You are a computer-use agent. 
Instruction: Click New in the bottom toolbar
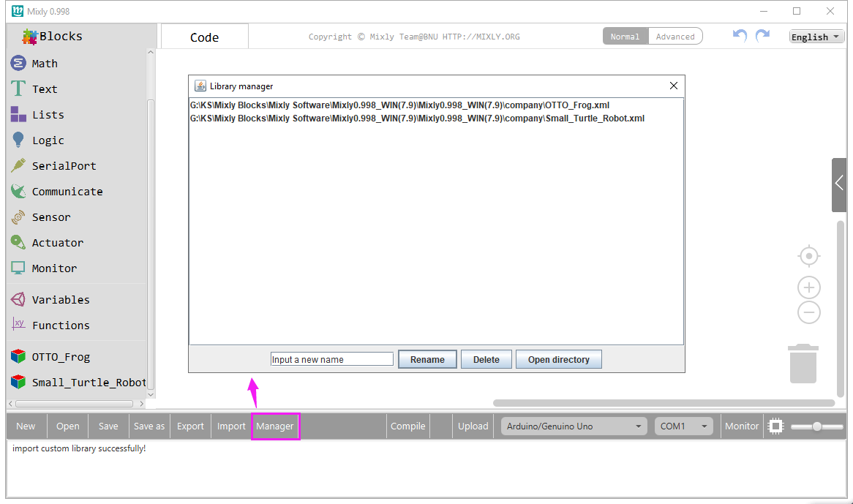[26, 426]
